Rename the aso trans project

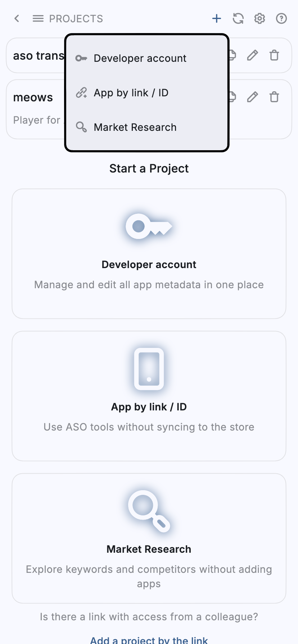click(x=252, y=55)
